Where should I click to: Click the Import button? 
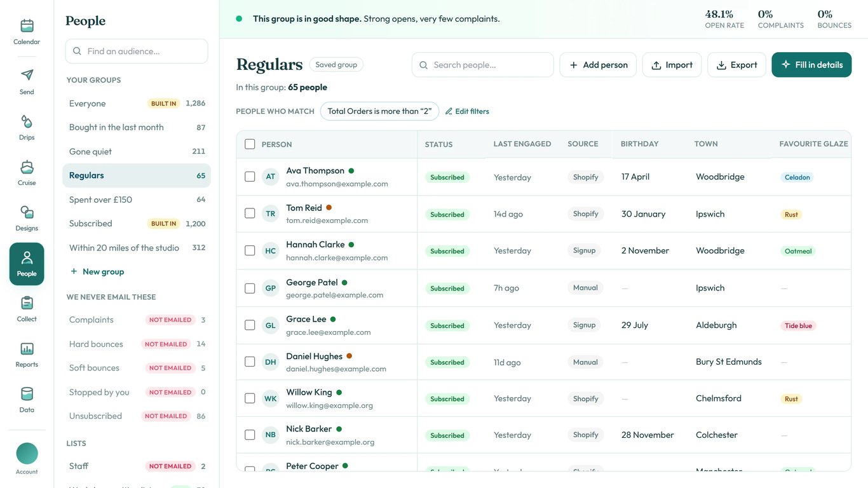672,65
